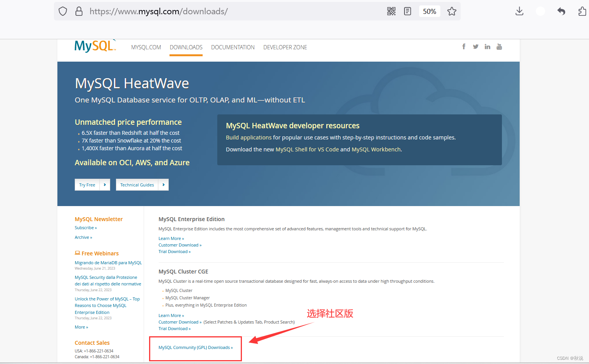The image size is (589, 364).
Task: Open MySQL Community (GPL) Downloads link
Action: pos(196,347)
